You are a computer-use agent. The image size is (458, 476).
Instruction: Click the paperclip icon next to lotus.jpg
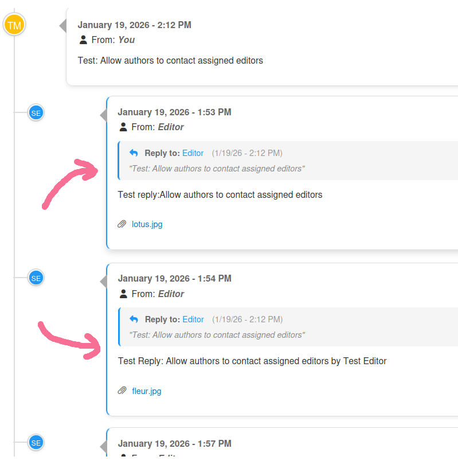[122, 224]
